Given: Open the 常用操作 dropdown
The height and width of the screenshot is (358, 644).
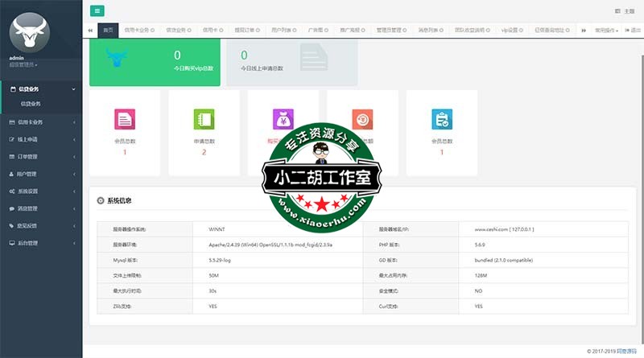Looking at the screenshot, I should (606, 30).
